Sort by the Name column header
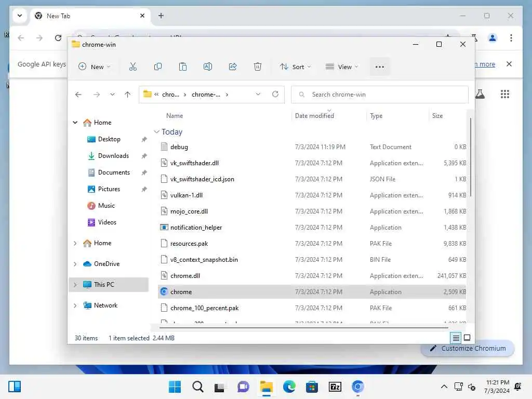Image resolution: width=532 pixels, height=399 pixels. point(175,116)
